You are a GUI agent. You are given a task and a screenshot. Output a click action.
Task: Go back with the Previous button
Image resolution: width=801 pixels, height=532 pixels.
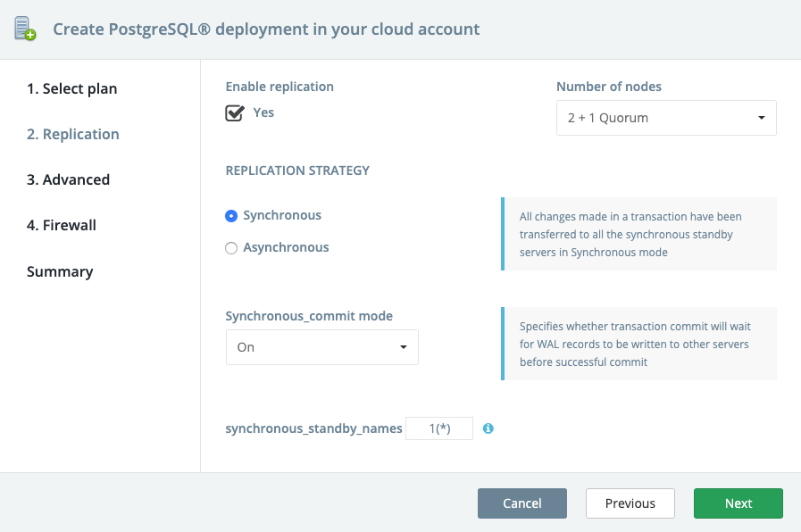point(630,503)
